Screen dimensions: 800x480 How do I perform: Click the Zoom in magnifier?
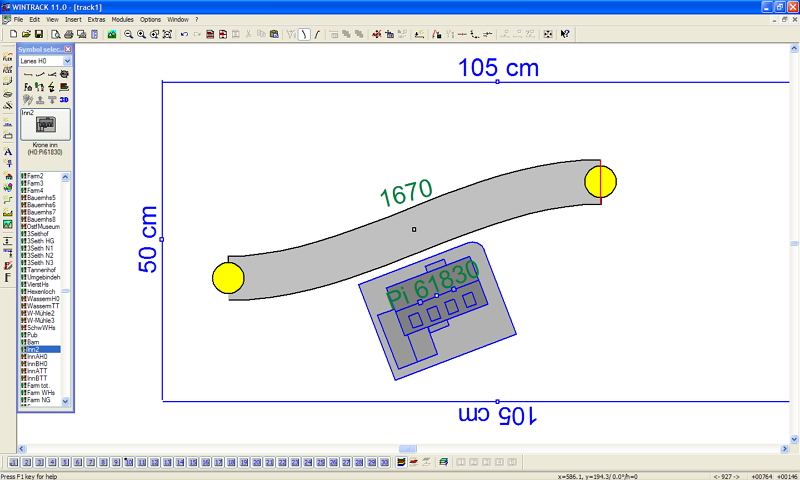click(141, 34)
